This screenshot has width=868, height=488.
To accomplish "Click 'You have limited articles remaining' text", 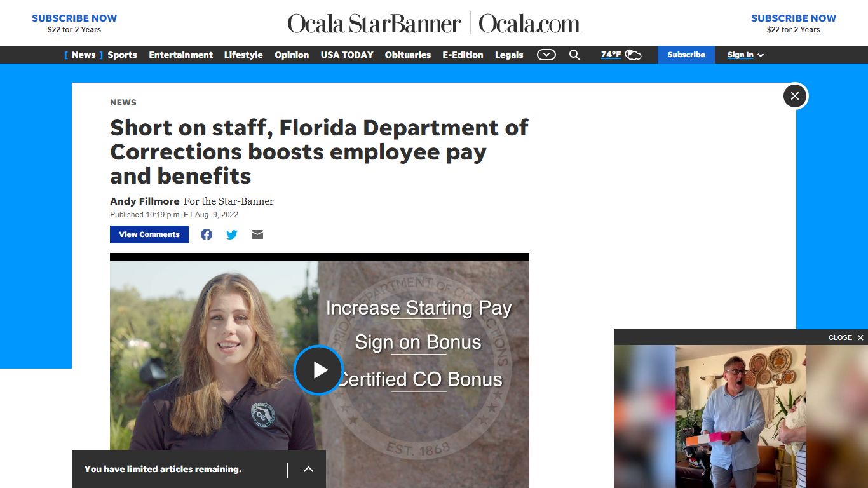I will point(163,469).
